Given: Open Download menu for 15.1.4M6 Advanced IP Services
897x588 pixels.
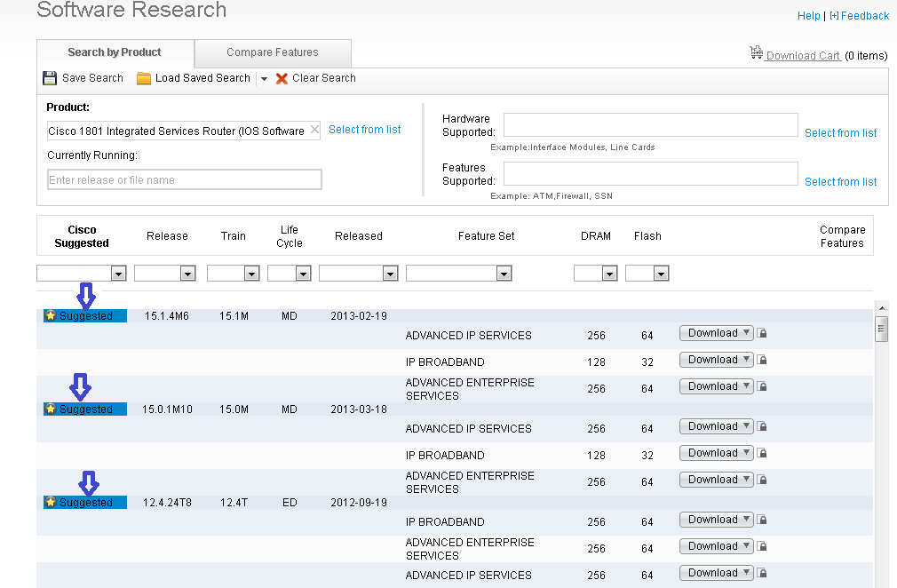Looking at the screenshot, I should 716,333.
